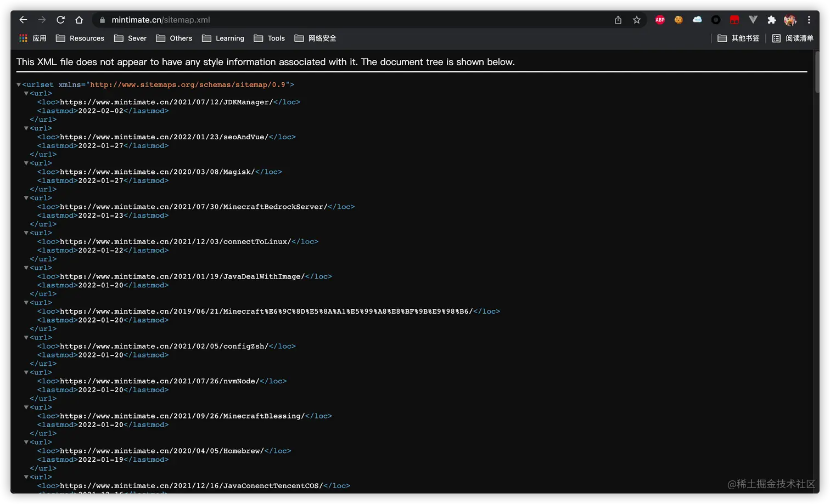This screenshot has height=504, width=830.
Task: Click the connectToLinux loc URL text
Action: (176, 242)
